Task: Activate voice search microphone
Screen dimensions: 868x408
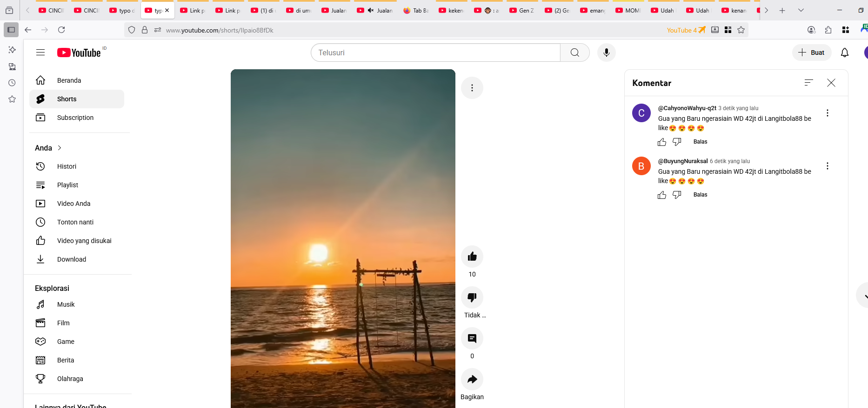Action: pyautogui.click(x=607, y=53)
